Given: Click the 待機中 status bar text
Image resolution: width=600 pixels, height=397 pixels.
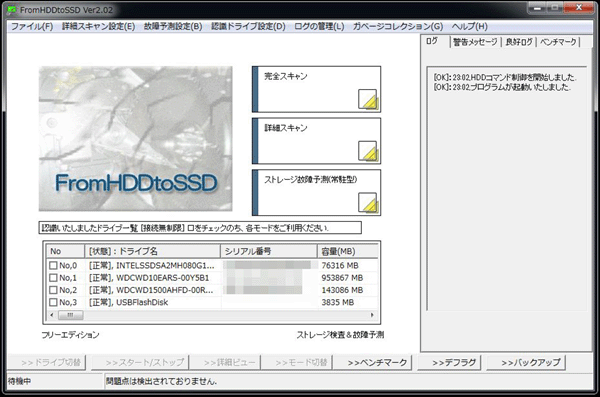Looking at the screenshot, I should 19,381.
